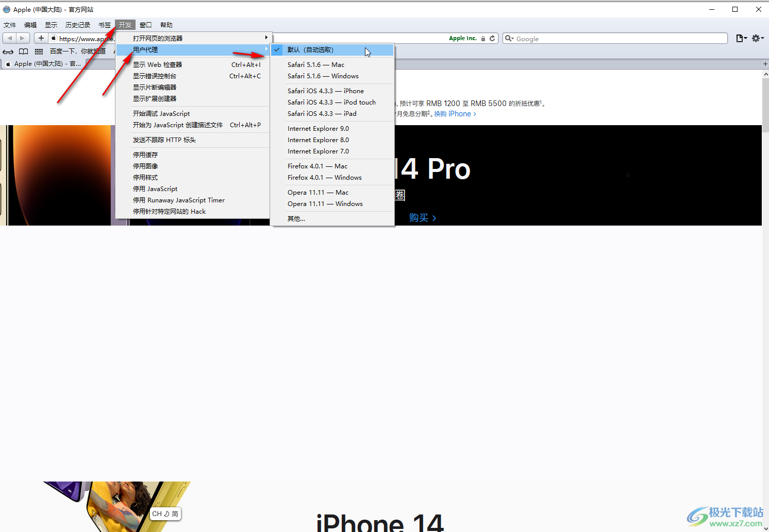The image size is (769, 532).
Task: Open 显示扩展创建器
Action: (x=193, y=98)
